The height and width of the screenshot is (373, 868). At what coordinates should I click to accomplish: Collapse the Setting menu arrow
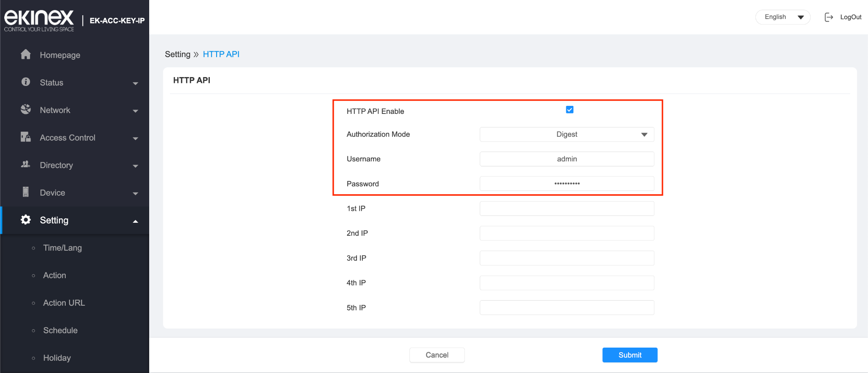tap(136, 221)
